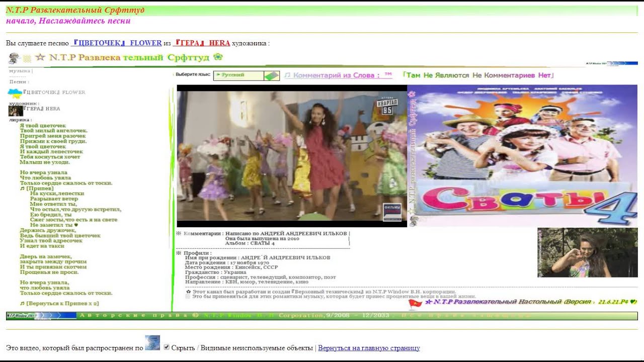Click the small video thumbnail of waving woman

click(x=588, y=252)
